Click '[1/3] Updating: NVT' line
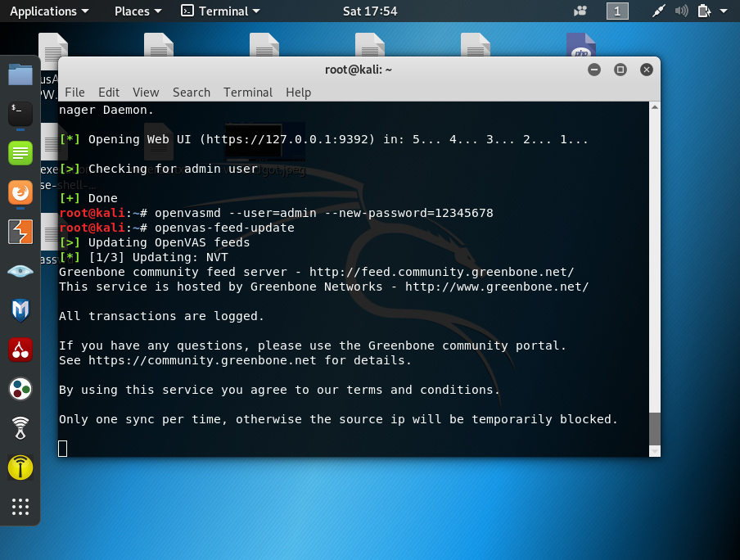Image resolution: width=740 pixels, height=560 pixels. (143, 257)
